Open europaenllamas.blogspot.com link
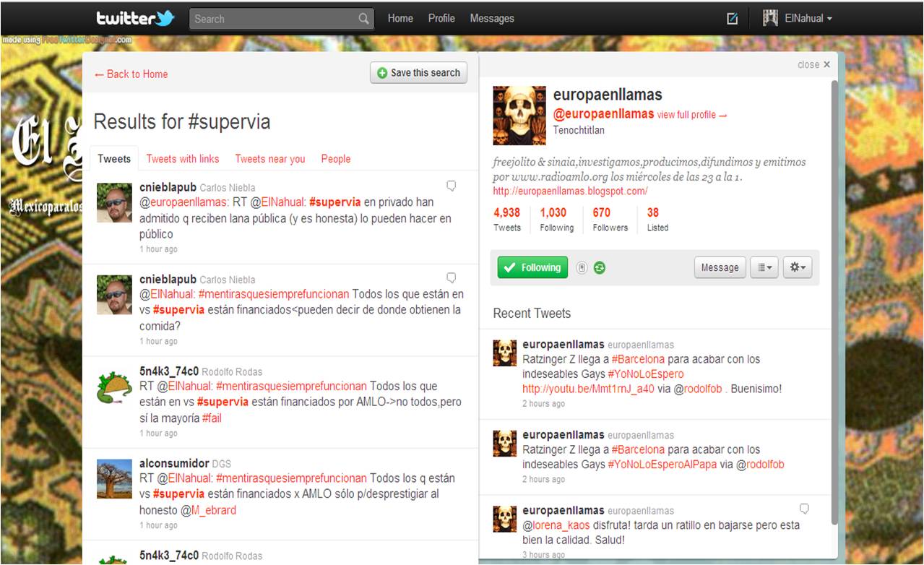The image size is (924, 565). click(x=571, y=191)
